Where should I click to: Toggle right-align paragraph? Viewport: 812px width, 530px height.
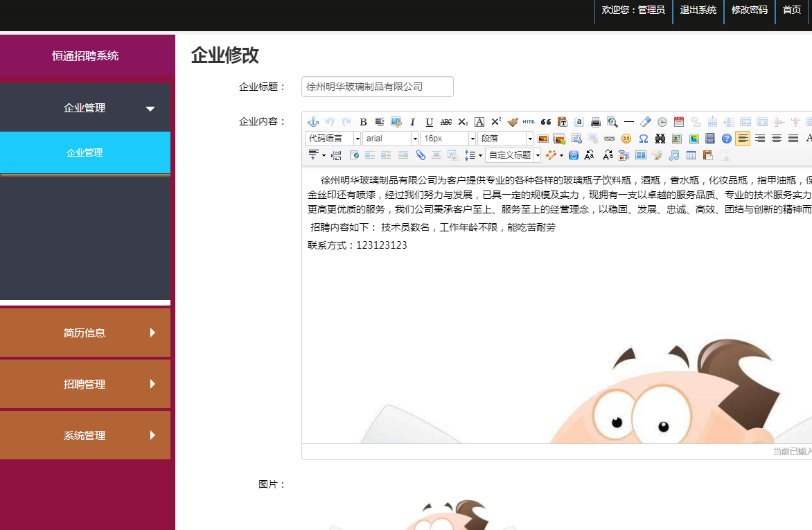(x=760, y=139)
